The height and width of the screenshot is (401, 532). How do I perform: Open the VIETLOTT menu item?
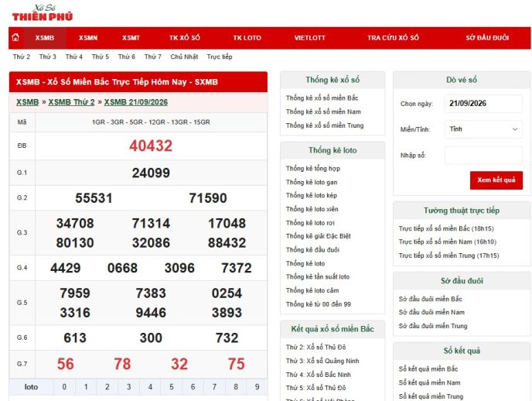310,38
